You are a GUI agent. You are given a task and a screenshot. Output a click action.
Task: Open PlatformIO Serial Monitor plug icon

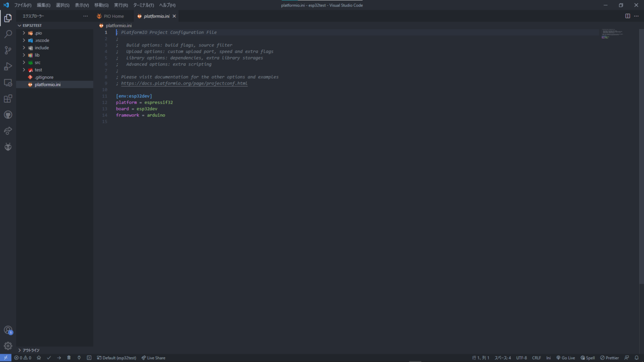[79, 358]
